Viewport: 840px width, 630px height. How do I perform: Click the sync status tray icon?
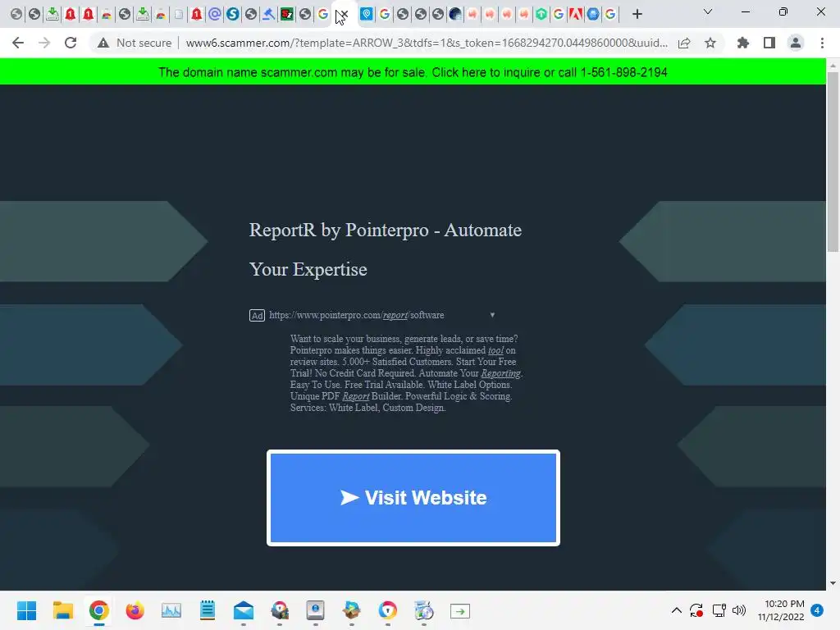[x=696, y=610]
